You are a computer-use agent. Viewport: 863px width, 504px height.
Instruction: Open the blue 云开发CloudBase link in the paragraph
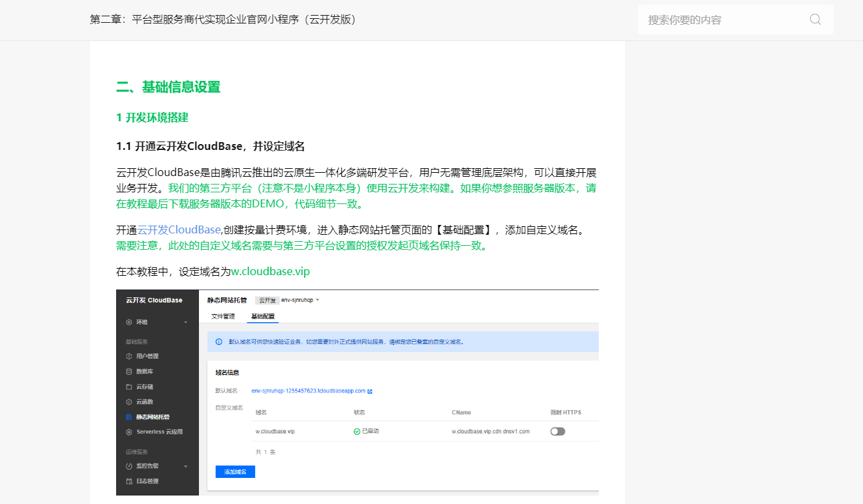[x=179, y=230]
